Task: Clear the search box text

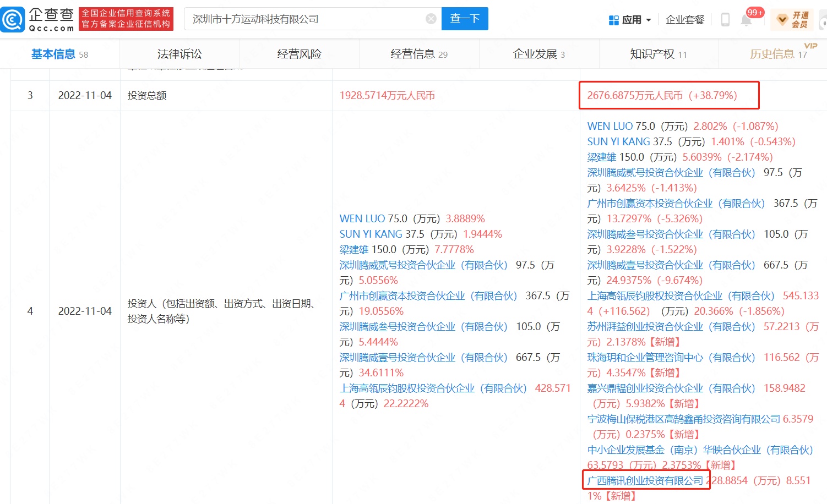Action: (x=431, y=19)
